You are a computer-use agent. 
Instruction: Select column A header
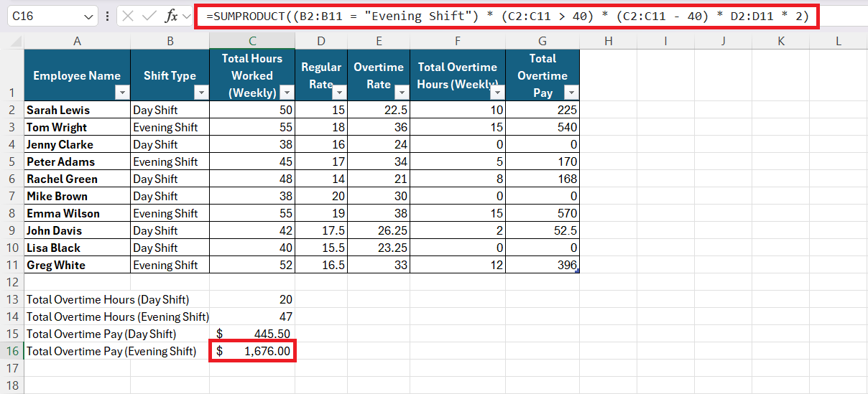tap(78, 42)
